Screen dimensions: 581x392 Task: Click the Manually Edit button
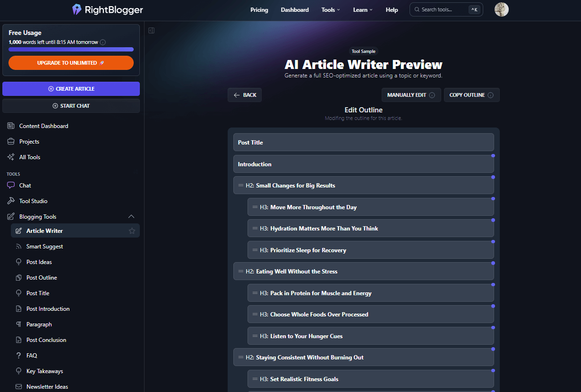[411, 95]
